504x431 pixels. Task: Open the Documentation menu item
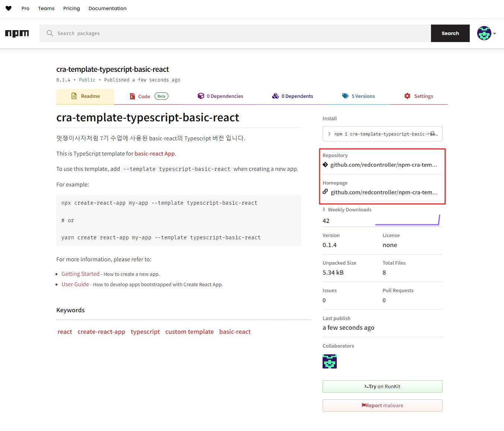click(x=108, y=8)
